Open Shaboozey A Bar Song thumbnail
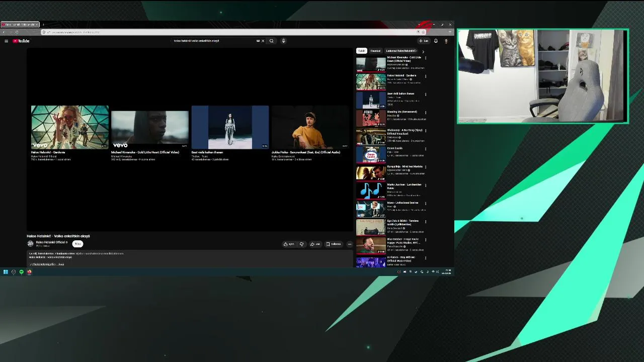The height and width of the screenshot is (362, 644). (371, 136)
